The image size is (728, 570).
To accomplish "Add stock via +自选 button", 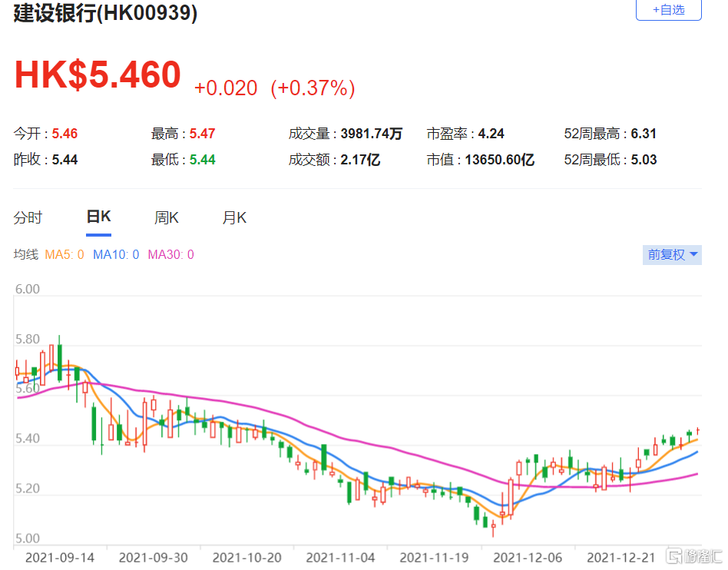I will (668, 10).
